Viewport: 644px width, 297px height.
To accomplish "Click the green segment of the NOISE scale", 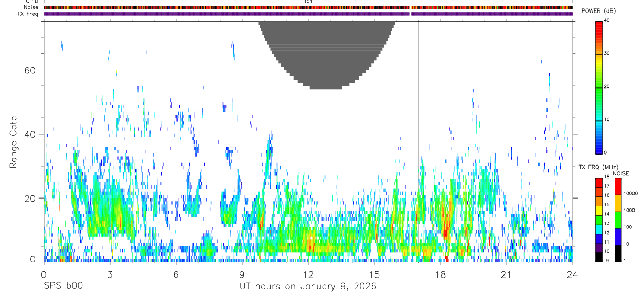I will tap(618, 220).
